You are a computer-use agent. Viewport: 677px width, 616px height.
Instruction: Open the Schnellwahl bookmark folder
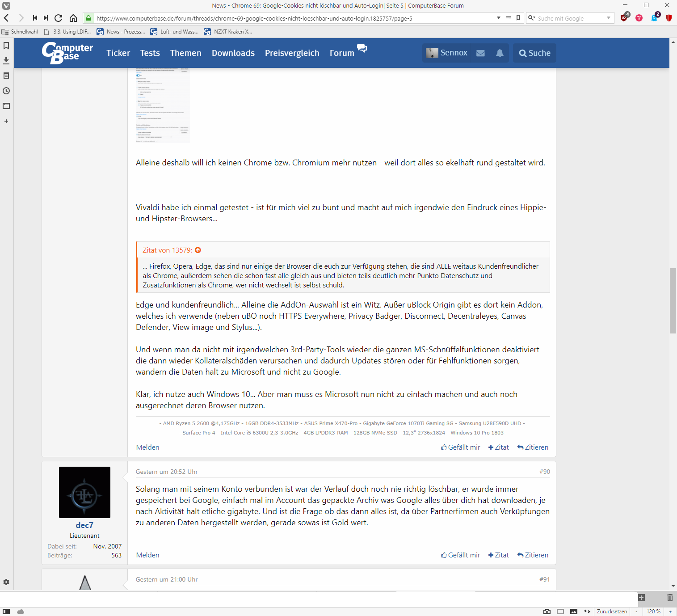(x=20, y=32)
